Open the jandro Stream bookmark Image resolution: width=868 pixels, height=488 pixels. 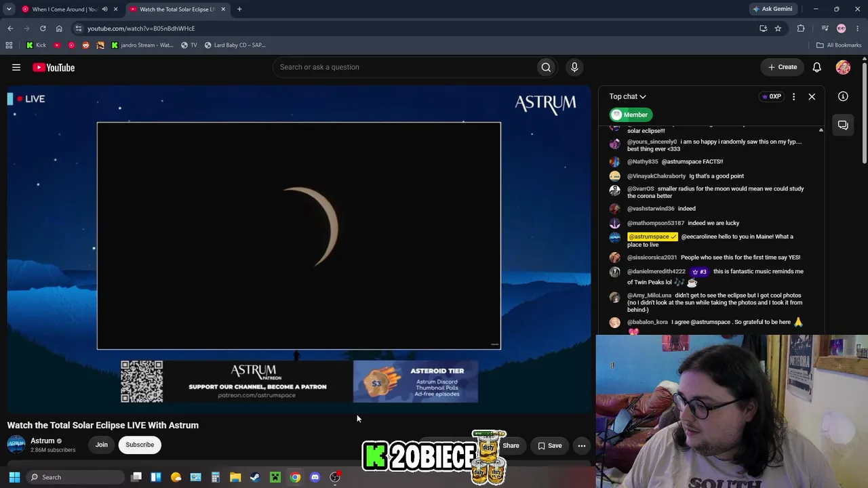pyautogui.click(x=142, y=45)
